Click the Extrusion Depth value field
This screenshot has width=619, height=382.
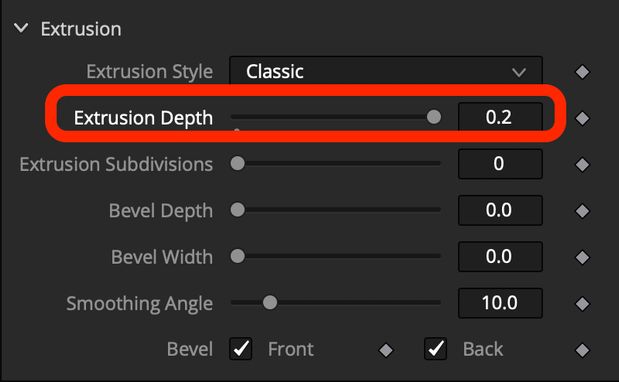[500, 117]
